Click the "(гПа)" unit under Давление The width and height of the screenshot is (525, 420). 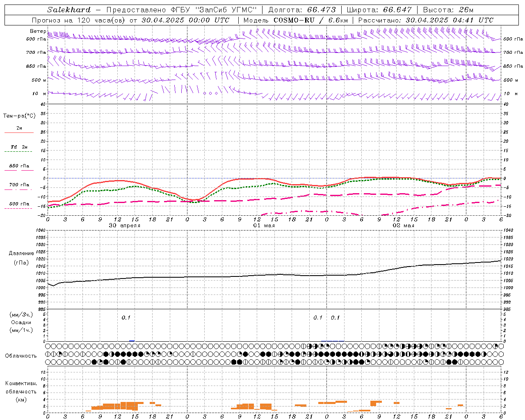(x=21, y=262)
